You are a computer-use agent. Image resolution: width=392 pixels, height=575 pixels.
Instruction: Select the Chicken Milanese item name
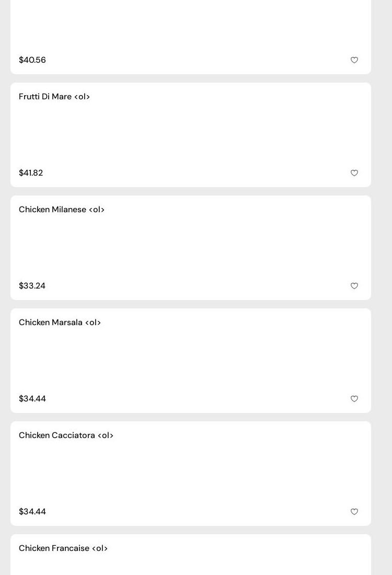[x=62, y=210]
